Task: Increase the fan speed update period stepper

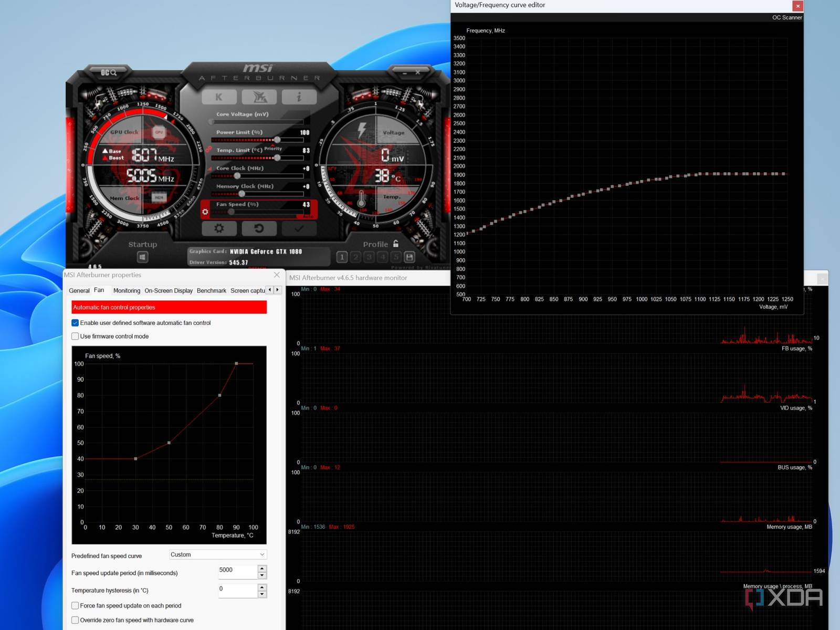Action: [262, 568]
